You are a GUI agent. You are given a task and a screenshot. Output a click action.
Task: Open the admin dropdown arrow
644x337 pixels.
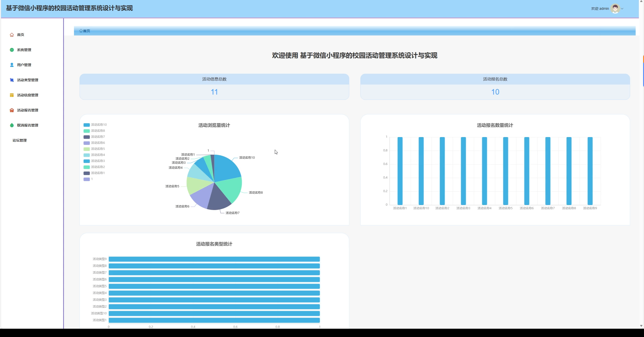pyautogui.click(x=622, y=9)
